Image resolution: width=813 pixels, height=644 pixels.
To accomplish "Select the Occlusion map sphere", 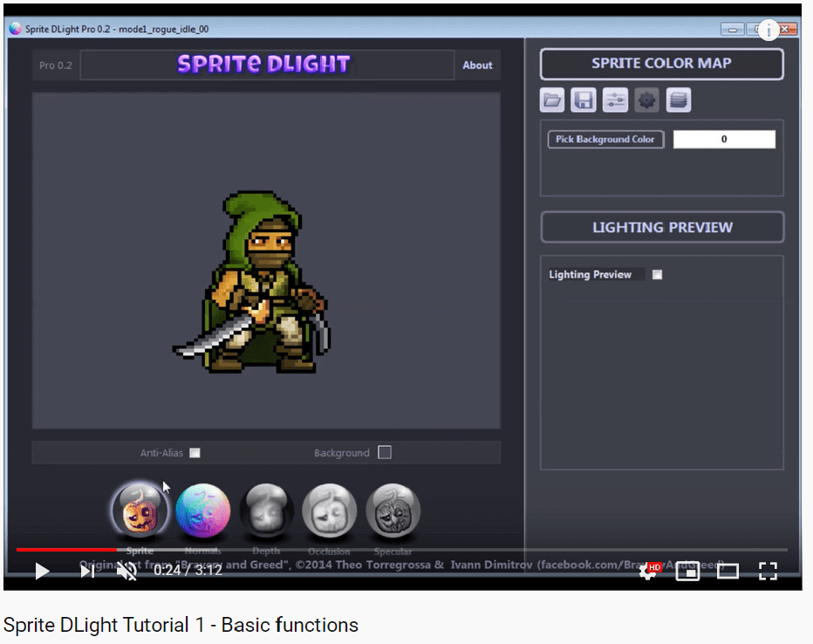I will coord(330,510).
